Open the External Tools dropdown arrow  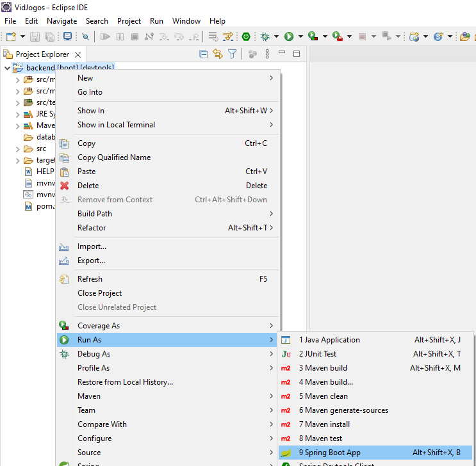349,36
